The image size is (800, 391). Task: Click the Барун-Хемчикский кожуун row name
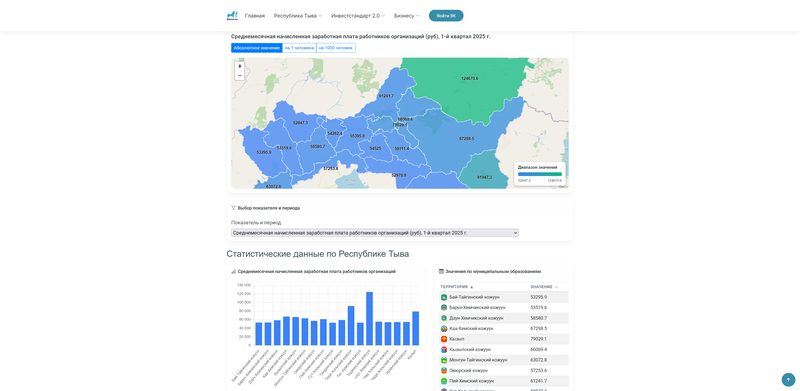point(477,307)
